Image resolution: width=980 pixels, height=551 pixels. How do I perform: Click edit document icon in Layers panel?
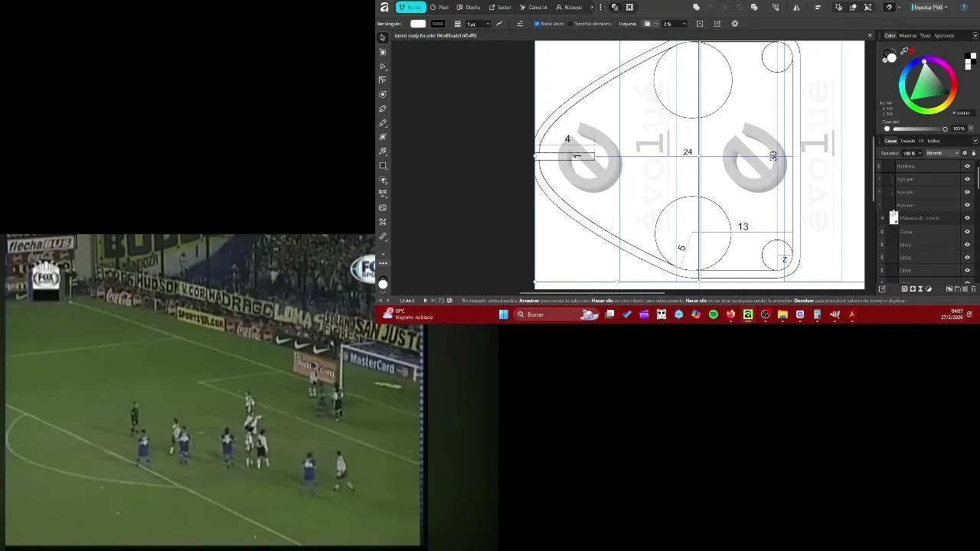point(882,289)
